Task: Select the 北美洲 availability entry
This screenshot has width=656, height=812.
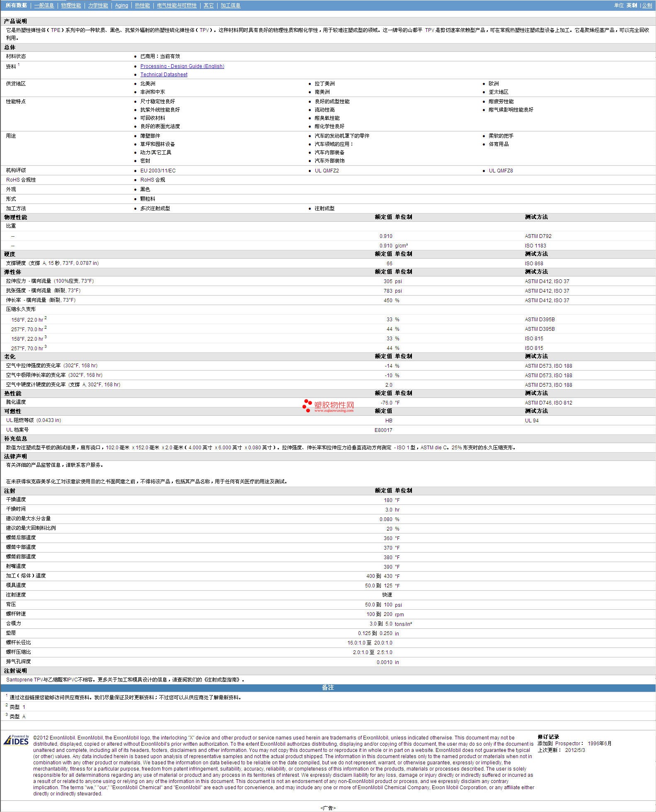Action: 148,84
